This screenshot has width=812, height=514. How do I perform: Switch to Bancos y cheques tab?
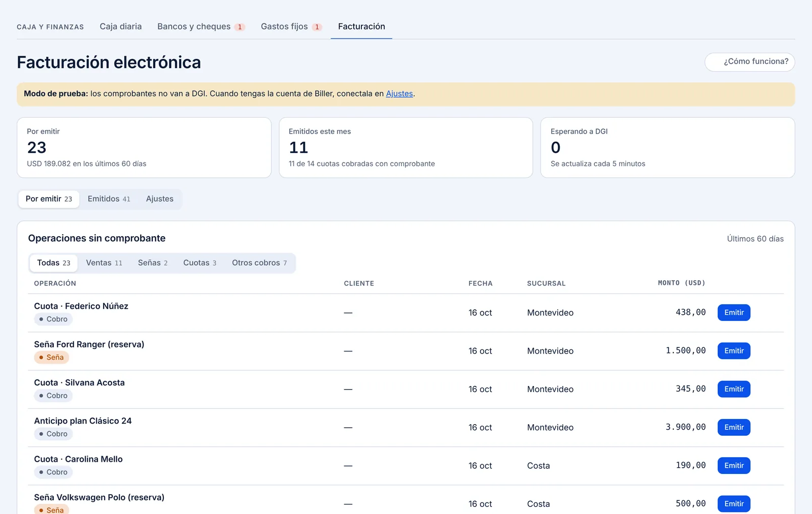tap(201, 26)
